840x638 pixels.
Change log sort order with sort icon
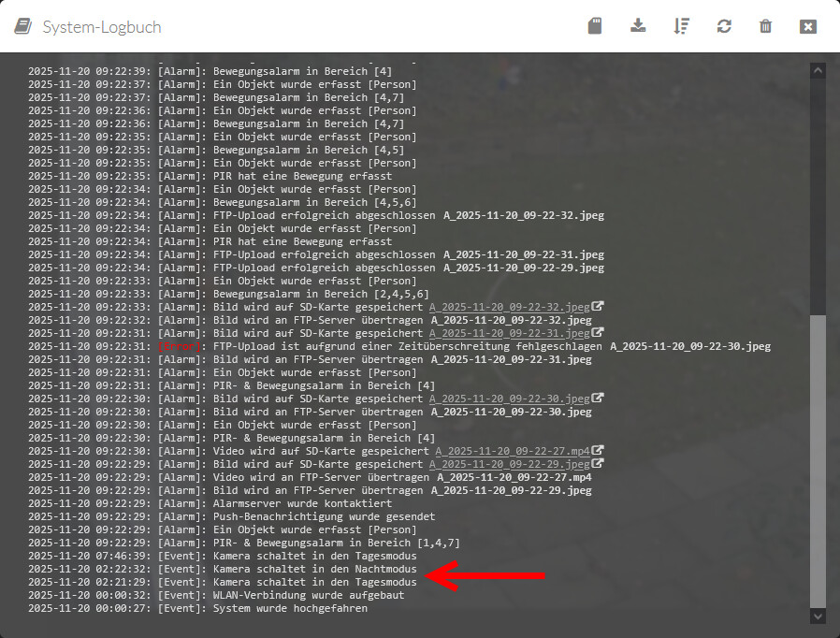pos(681,26)
